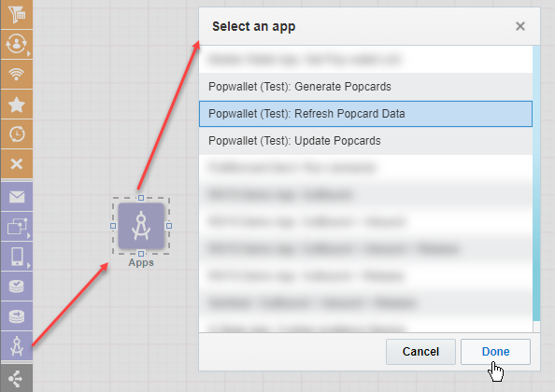Choose Popwallet (Test): Refresh Popcard Data
Image resolution: width=555 pixels, height=392 pixels.
pyautogui.click(x=365, y=114)
